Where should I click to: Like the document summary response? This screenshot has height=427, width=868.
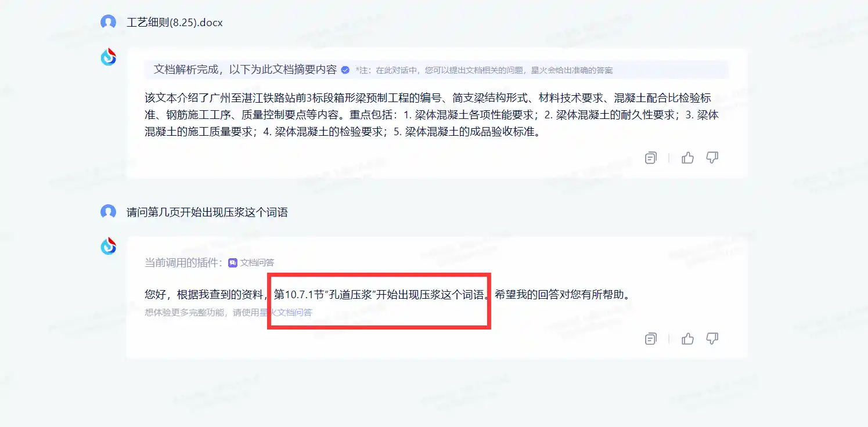click(688, 158)
